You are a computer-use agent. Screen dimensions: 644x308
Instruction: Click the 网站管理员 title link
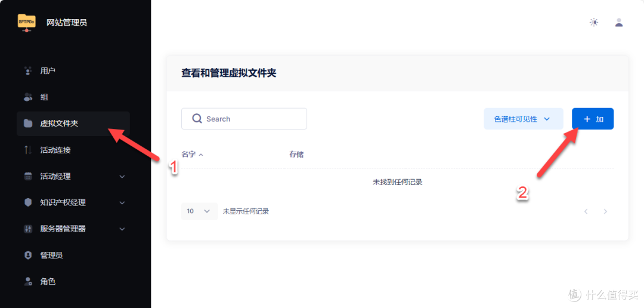(67, 23)
